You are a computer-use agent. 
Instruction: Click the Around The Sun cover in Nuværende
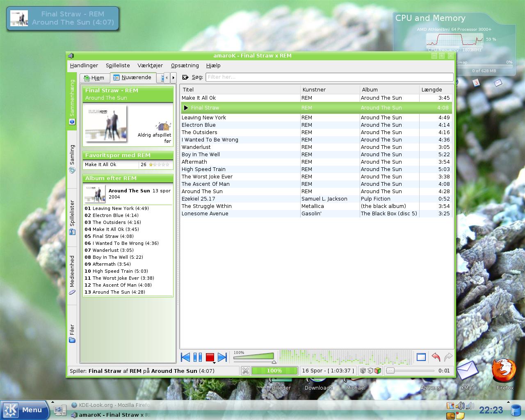(x=105, y=123)
